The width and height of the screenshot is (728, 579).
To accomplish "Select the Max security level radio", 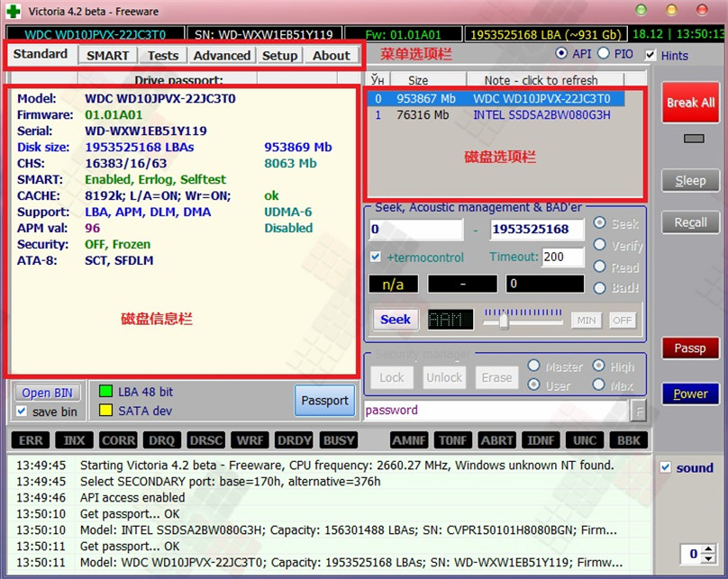I will 599,385.
